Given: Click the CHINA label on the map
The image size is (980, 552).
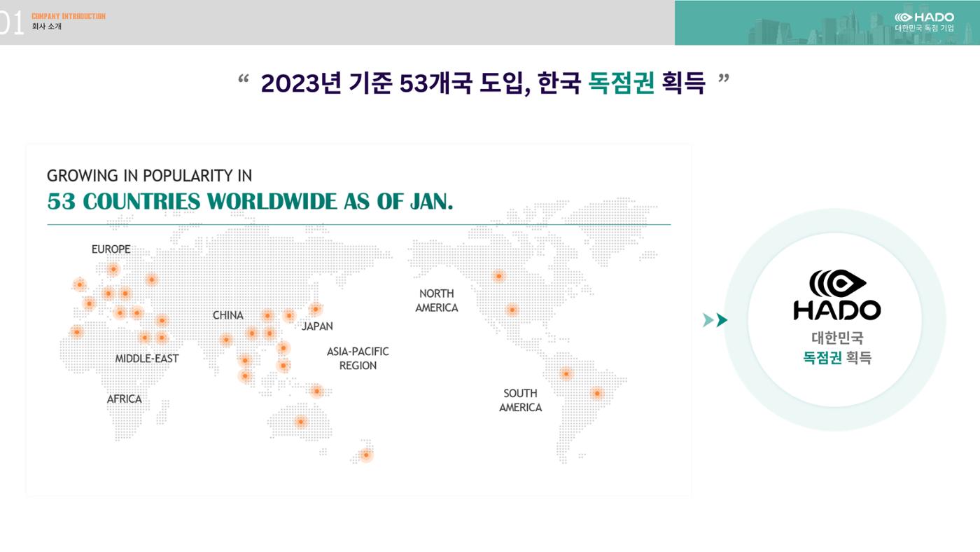Looking at the screenshot, I should pyautogui.click(x=228, y=315).
